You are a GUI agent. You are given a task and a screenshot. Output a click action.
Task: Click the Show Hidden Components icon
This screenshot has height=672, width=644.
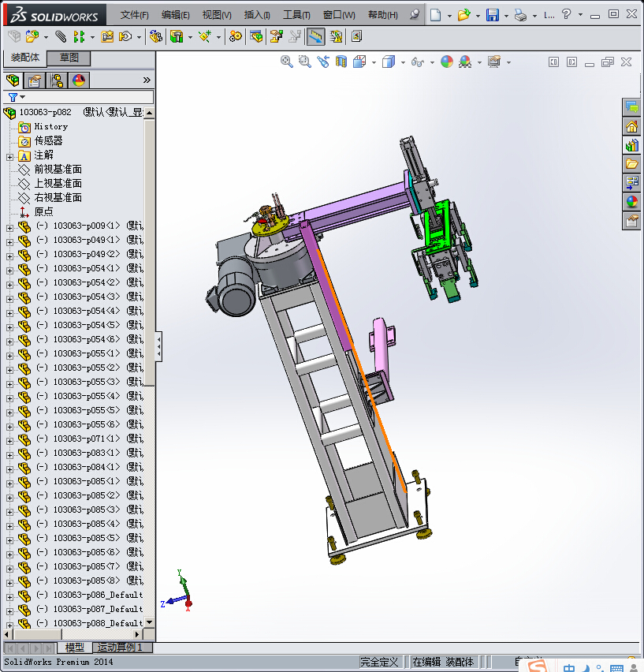pyautogui.click(x=155, y=36)
